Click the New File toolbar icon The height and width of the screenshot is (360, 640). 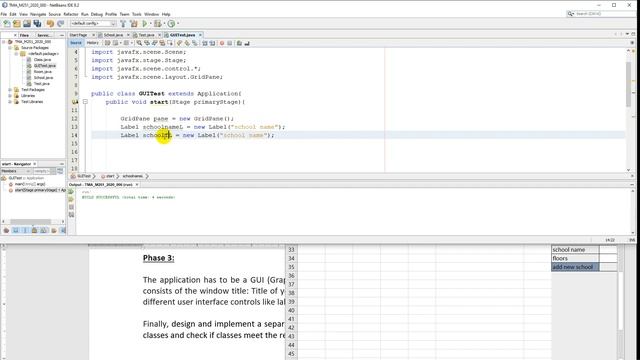(7, 24)
